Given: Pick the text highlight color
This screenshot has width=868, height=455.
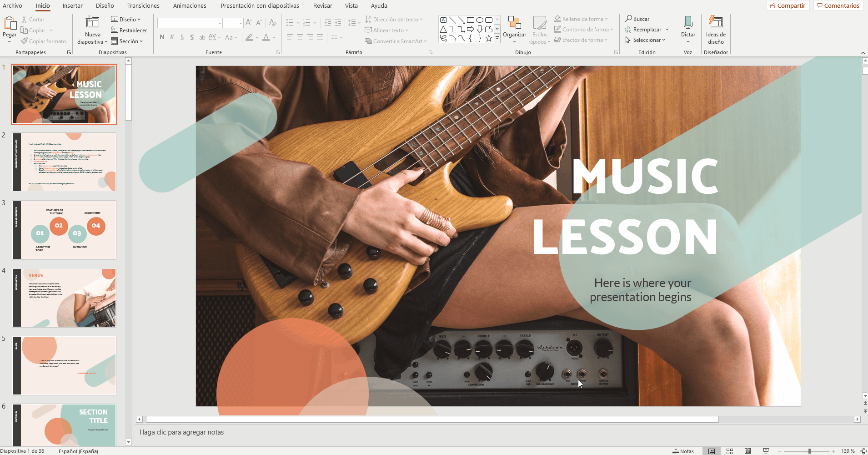Looking at the screenshot, I should click(x=249, y=37).
